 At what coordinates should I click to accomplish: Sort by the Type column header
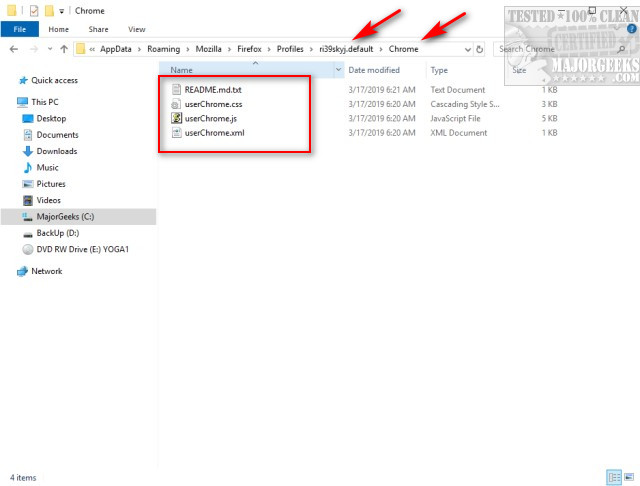point(439,70)
